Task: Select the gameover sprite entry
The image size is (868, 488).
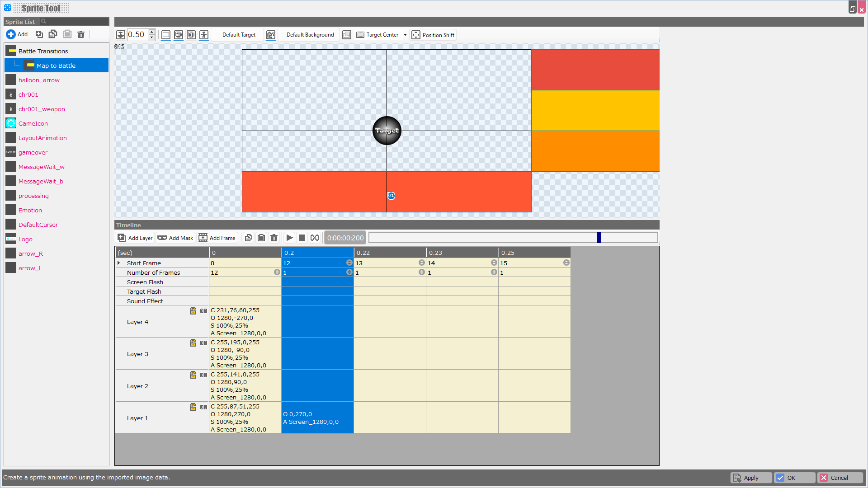Action: pos(33,152)
